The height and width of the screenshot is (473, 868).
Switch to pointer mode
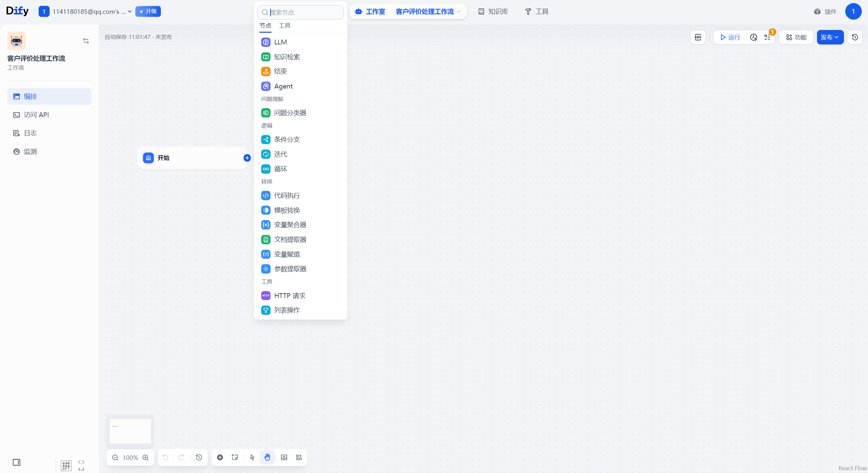click(252, 457)
